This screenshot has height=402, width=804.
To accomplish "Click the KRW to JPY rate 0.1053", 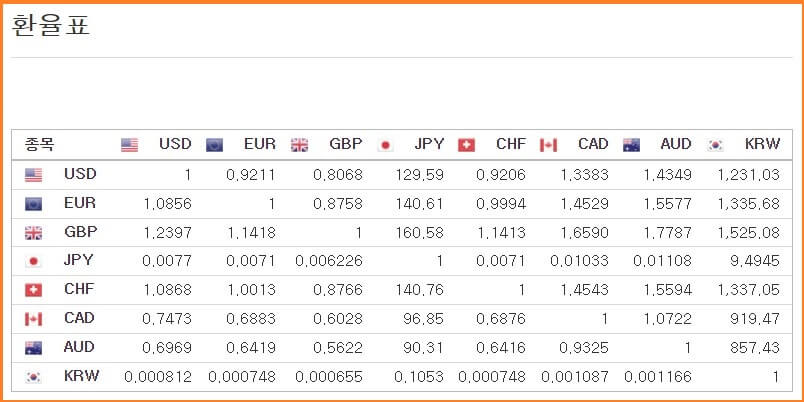I will click(419, 377).
